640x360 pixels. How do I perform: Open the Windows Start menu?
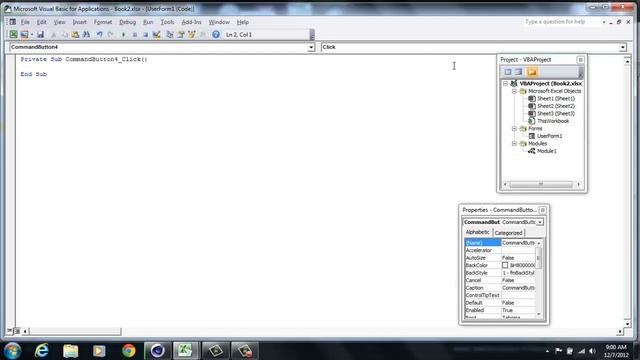tap(12, 351)
